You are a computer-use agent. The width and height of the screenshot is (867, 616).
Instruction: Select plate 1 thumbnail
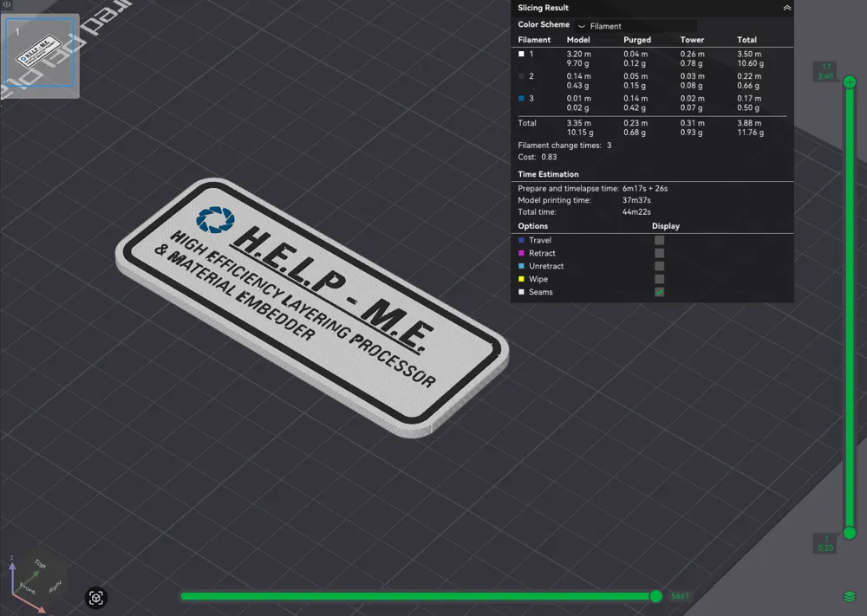40,52
